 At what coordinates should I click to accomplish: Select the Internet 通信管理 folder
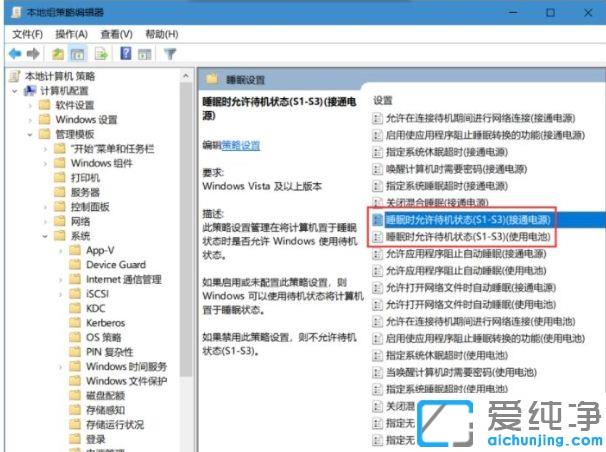(x=124, y=279)
